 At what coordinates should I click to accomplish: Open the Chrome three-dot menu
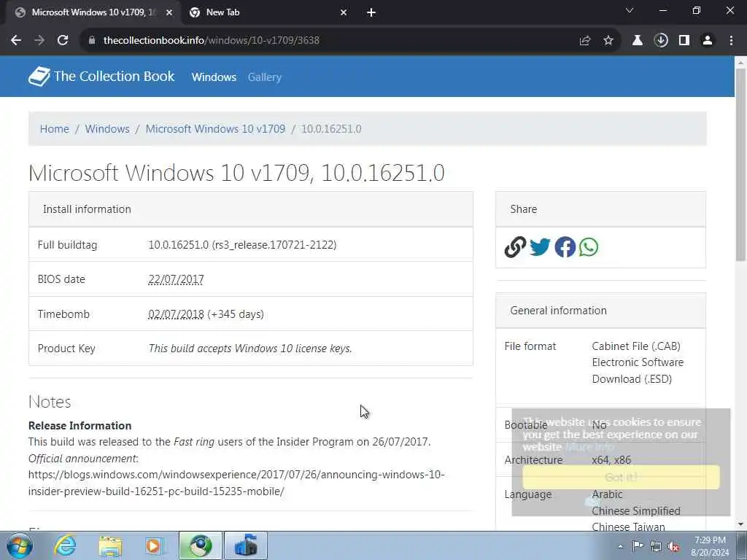pos(731,41)
